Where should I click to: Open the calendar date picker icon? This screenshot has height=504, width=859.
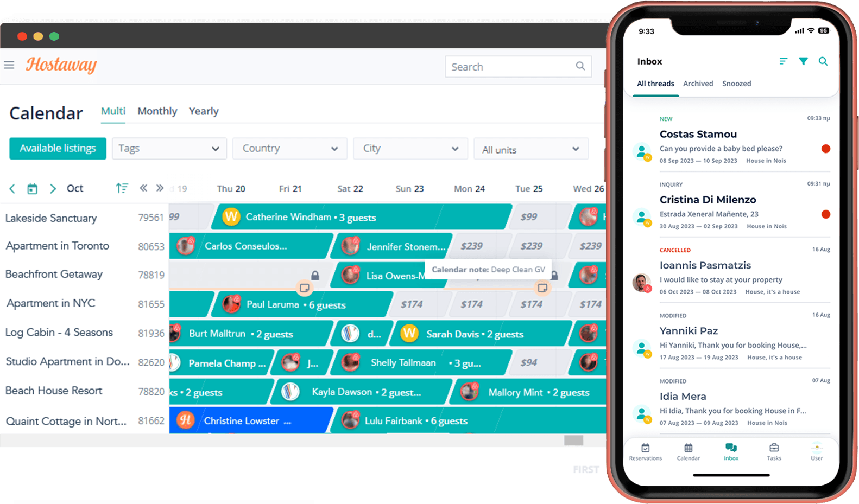[x=33, y=189]
